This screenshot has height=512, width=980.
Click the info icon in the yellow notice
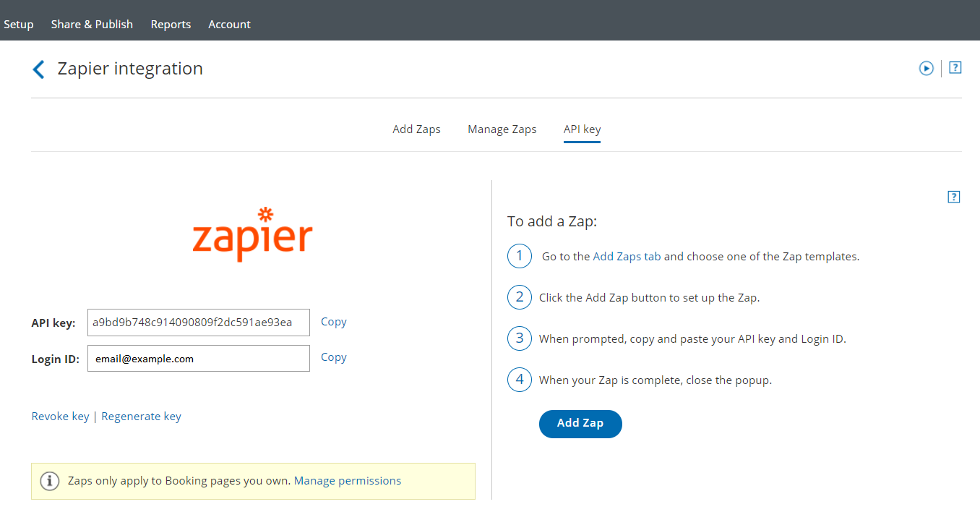point(49,481)
